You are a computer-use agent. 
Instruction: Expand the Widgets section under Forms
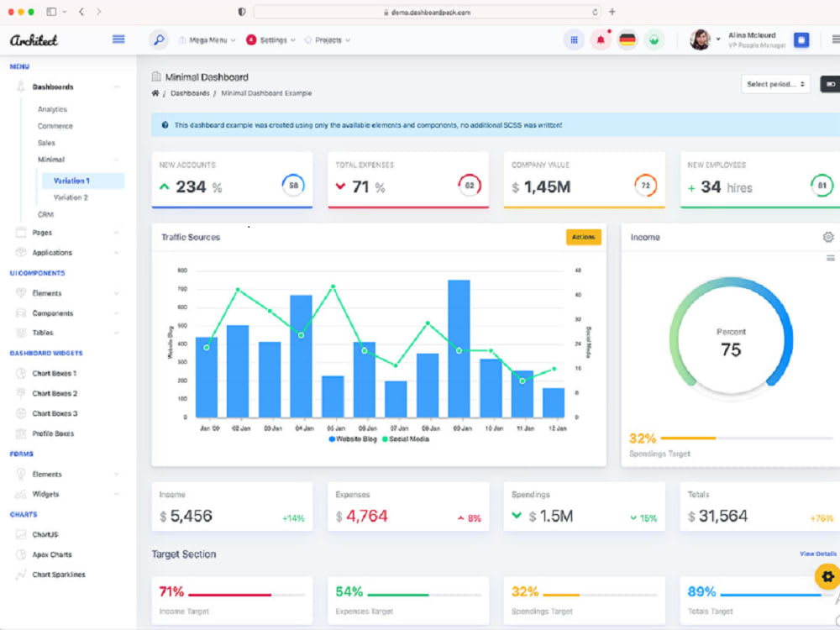click(116, 494)
